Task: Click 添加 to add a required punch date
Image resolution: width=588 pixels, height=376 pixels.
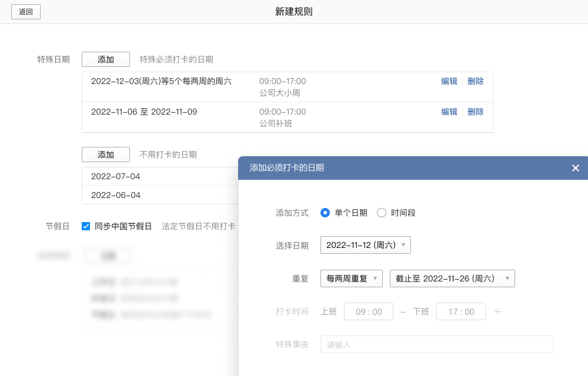Action: (x=105, y=59)
